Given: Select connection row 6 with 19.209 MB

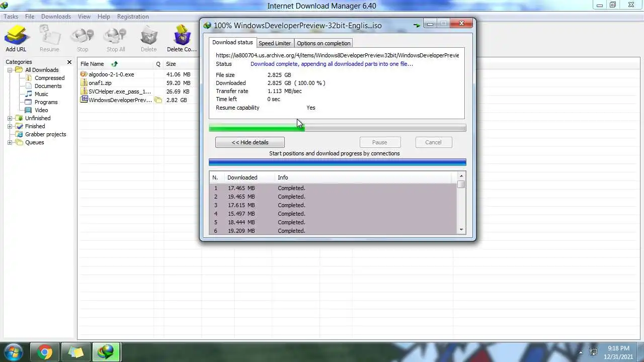Looking at the screenshot, I should (x=333, y=231).
